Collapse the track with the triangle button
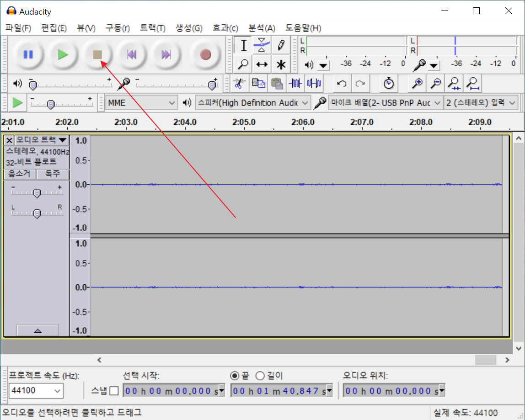This screenshot has height=420, width=525. tap(37, 330)
